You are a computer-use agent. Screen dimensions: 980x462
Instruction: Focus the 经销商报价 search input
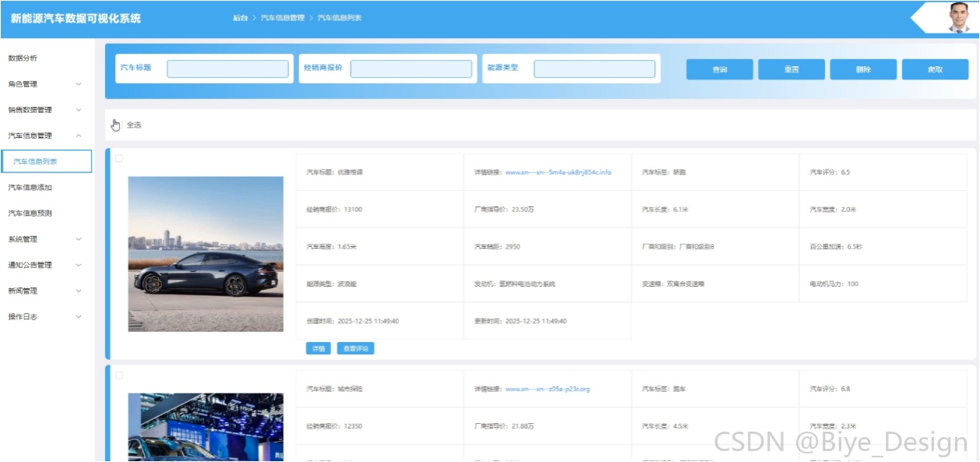pyautogui.click(x=411, y=69)
